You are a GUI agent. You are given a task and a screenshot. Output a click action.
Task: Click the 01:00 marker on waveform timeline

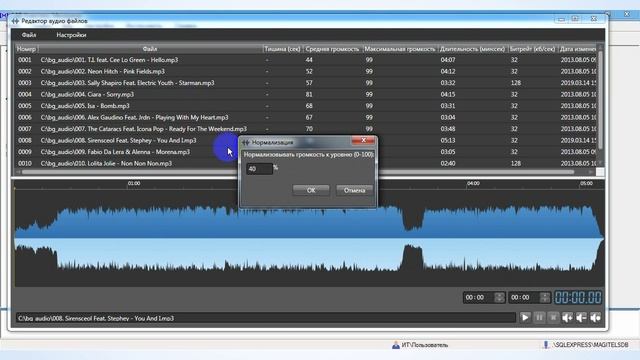(134, 184)
